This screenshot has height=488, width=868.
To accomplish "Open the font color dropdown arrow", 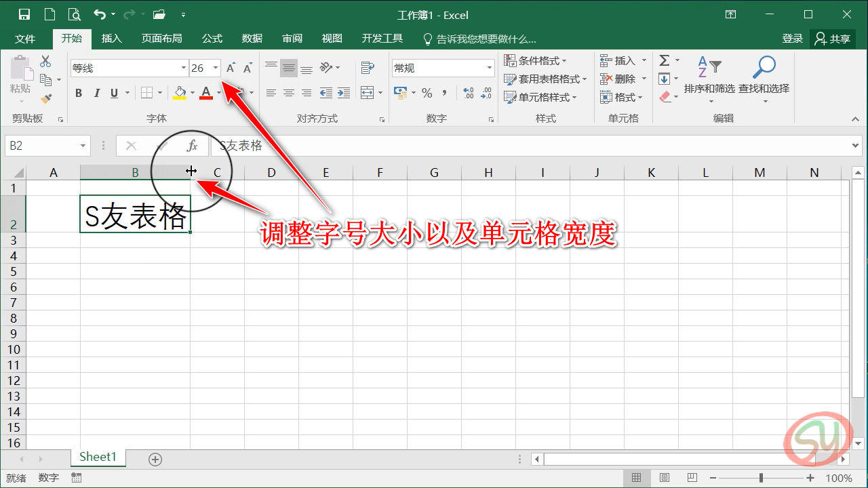I will [x=219, y=93].
